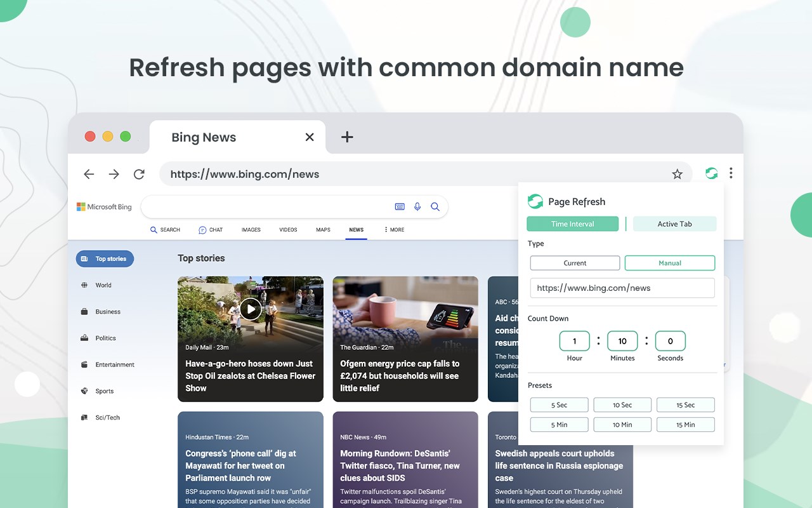This screenshot has height=508, width=812.
Task: Choose the 10 Min preset
Action: [x=622, y=425]
